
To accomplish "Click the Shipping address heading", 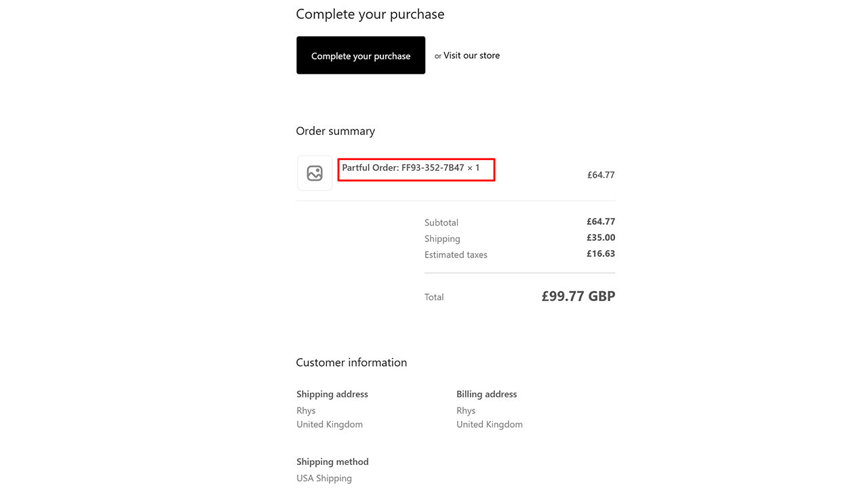I will click(x=332, y=394).
